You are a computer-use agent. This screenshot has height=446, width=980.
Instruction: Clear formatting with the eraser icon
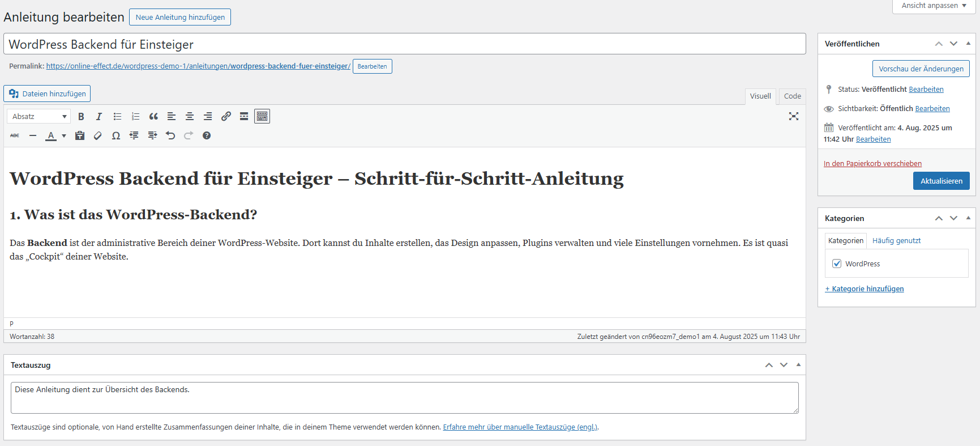tap(98, 135)
